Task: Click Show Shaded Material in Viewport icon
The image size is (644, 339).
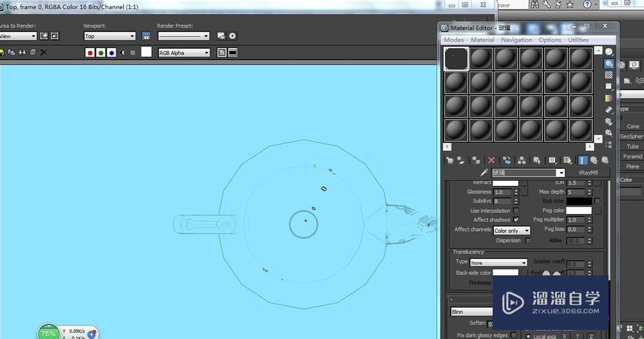Action: 567,160
